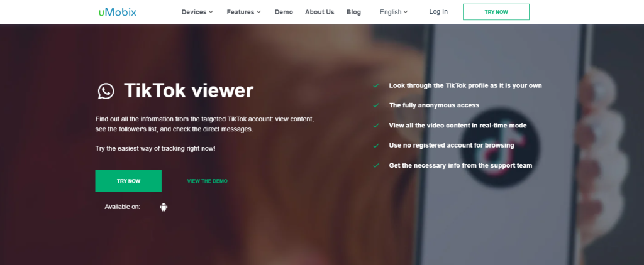Click the checkmark beside 'Get the necessary info'
The width and height of the screenshot is (644, 265).
[375, 166]
